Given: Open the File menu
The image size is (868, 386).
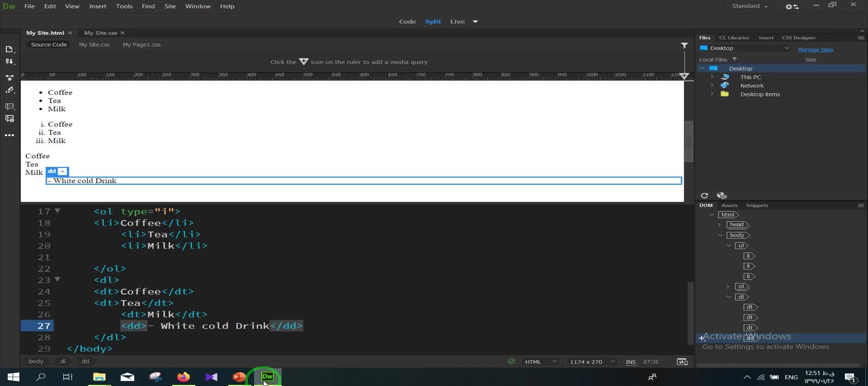Looking at the screenshot, I should coord(29,6).
